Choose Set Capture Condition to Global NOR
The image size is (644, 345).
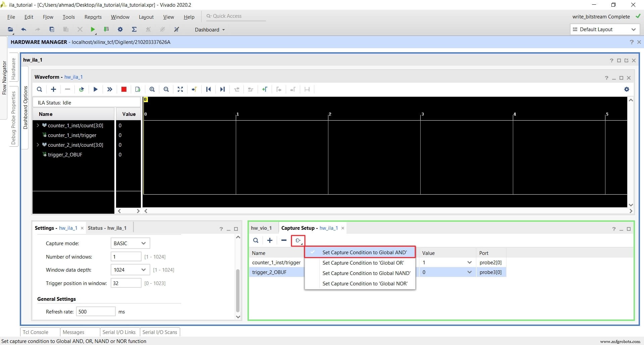pyautogui.click(x=365, y=283)
